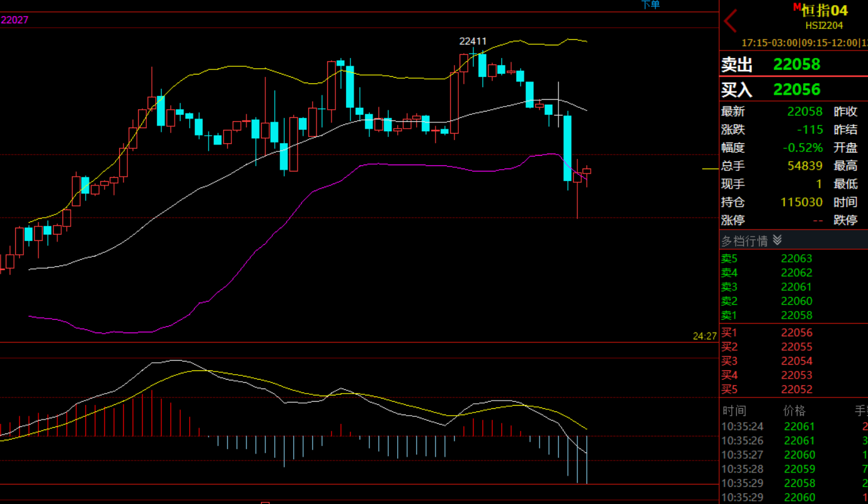868x504 pixels.
Task: Select the 买2 22055 bid row
Action: [794, 347]
